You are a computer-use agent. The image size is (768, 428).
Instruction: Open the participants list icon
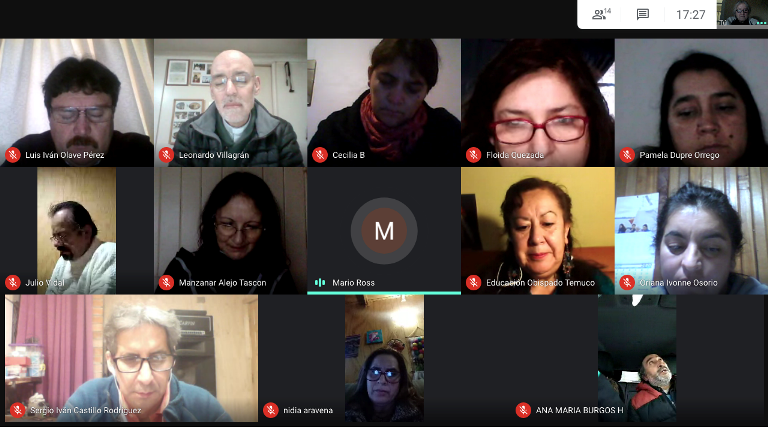601,14
